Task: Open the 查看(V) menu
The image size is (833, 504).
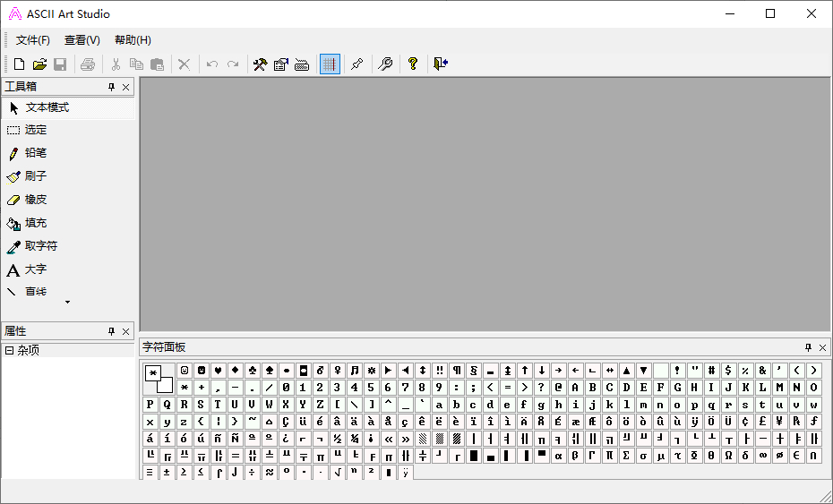Action: click(82, 39)
